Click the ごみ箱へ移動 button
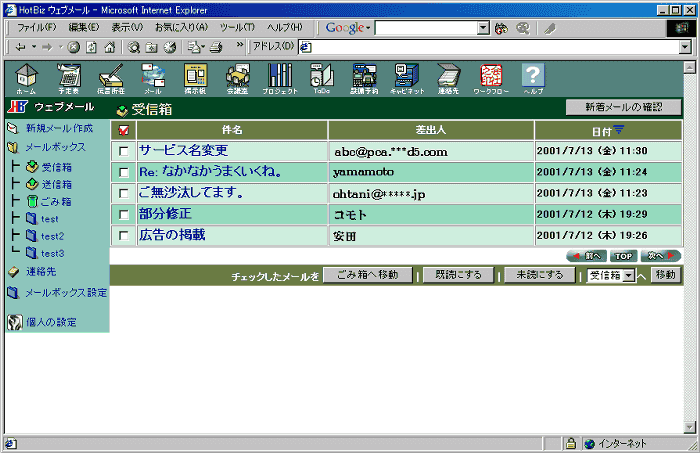Screen dimensions: 700x453 tap(367, 274)
